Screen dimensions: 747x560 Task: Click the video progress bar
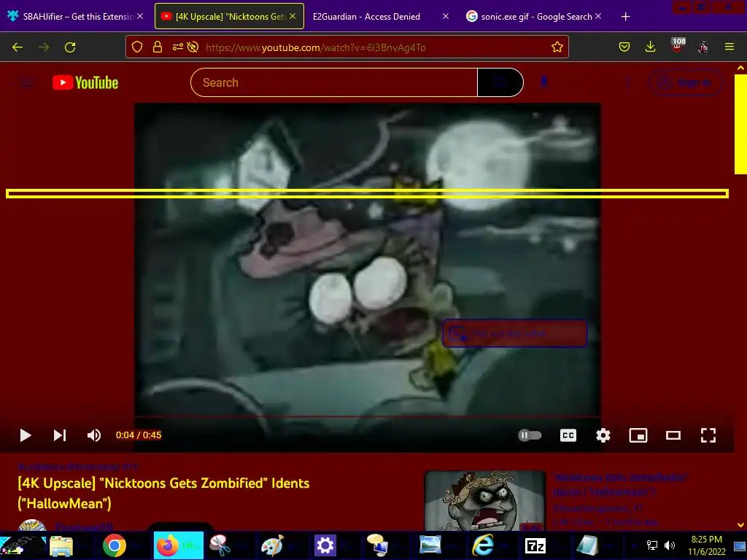tap(368, 417)
